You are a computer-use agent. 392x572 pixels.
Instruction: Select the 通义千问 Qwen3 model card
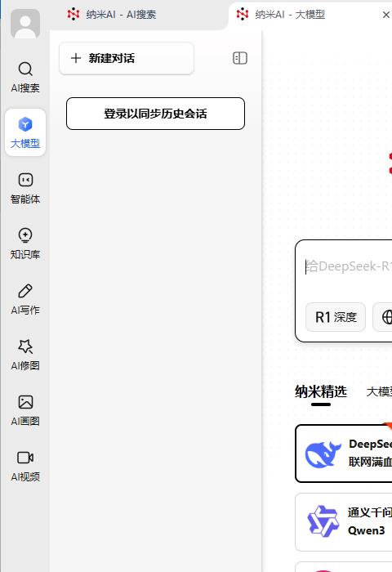click(x=344, y=522)
